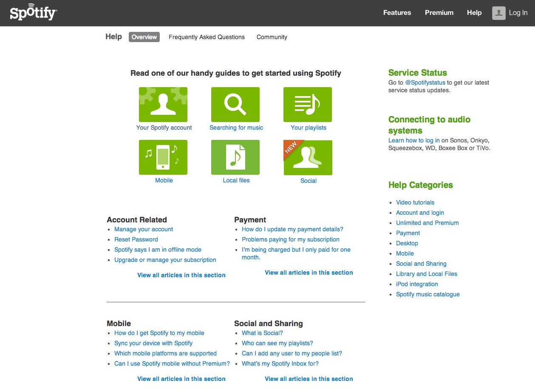Click the Service Status heading

click(418, 73)
